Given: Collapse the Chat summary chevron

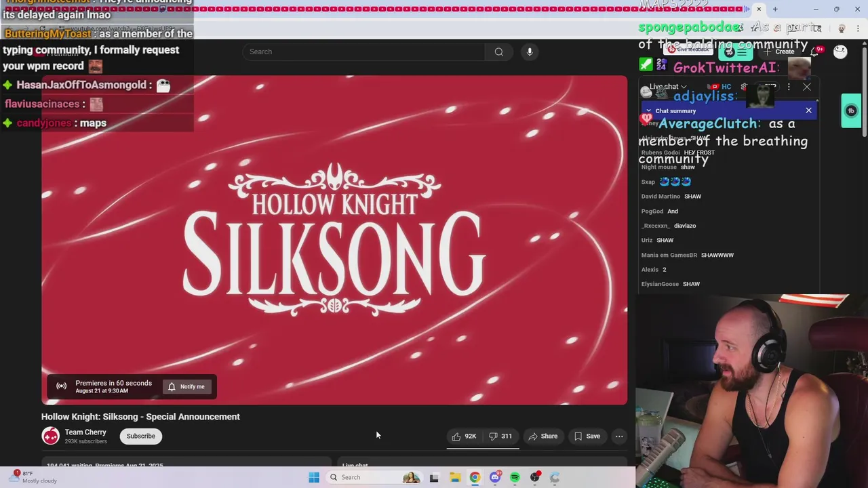Looking at the screenshot, I should tap(648, 110).
